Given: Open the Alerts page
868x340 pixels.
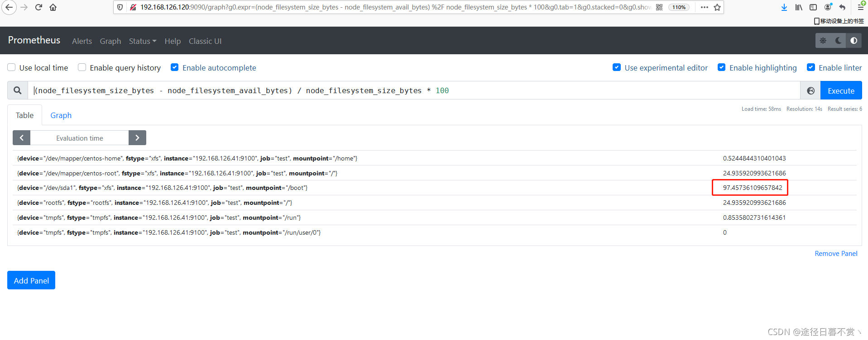Looking at the screenshot, I should (82, 41).
